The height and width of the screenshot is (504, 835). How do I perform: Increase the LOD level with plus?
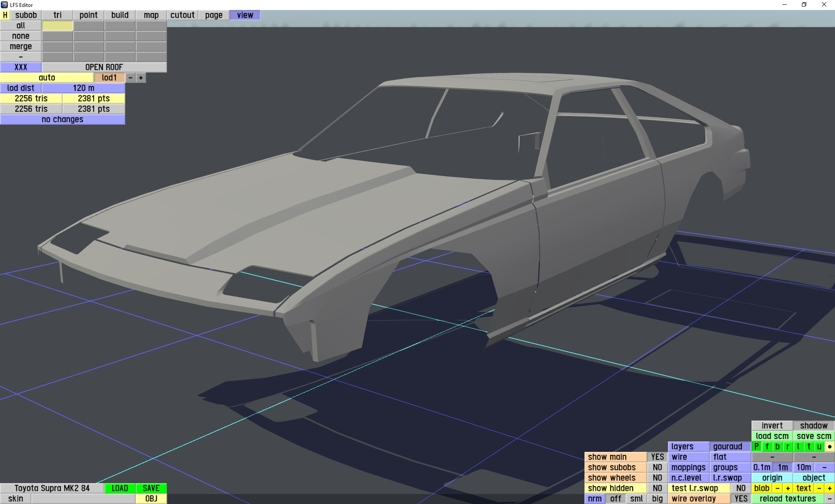141,78
